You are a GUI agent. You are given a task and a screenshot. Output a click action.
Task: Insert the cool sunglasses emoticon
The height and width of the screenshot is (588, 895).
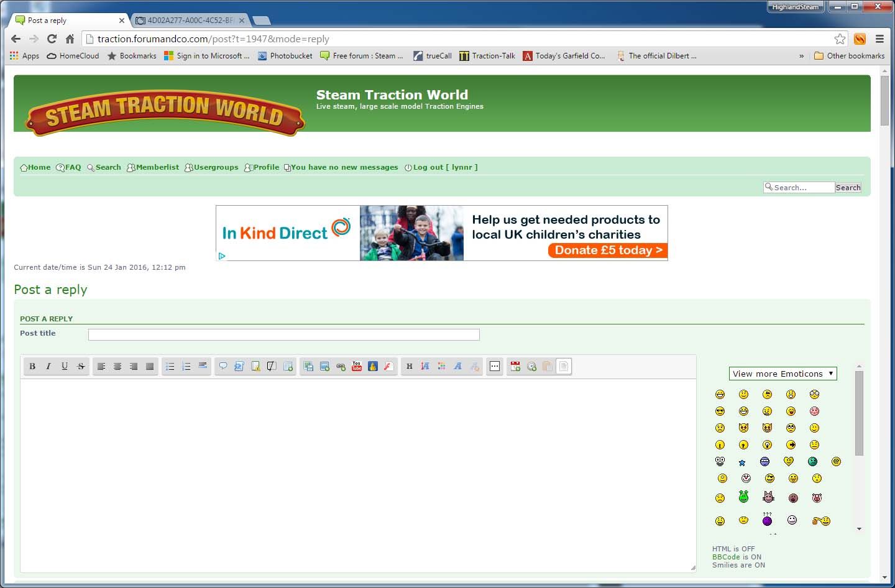pyautogui.click(x=720, y=411)
